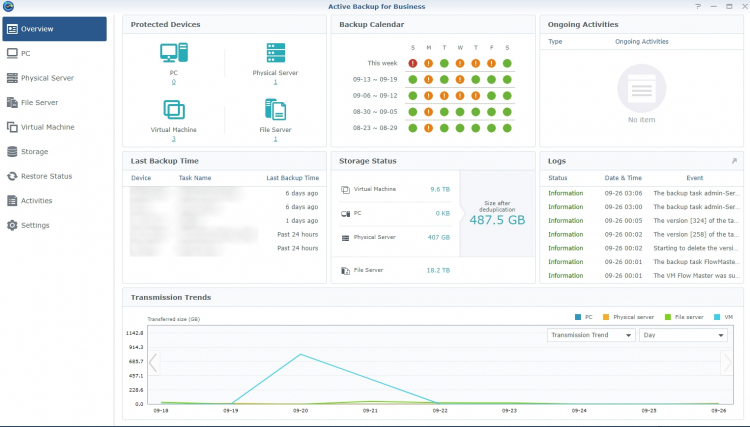Viewport: 750px width, 427px height.
Task: Click File Server icon in Storage Status
Action: click(x=345, y=271)
